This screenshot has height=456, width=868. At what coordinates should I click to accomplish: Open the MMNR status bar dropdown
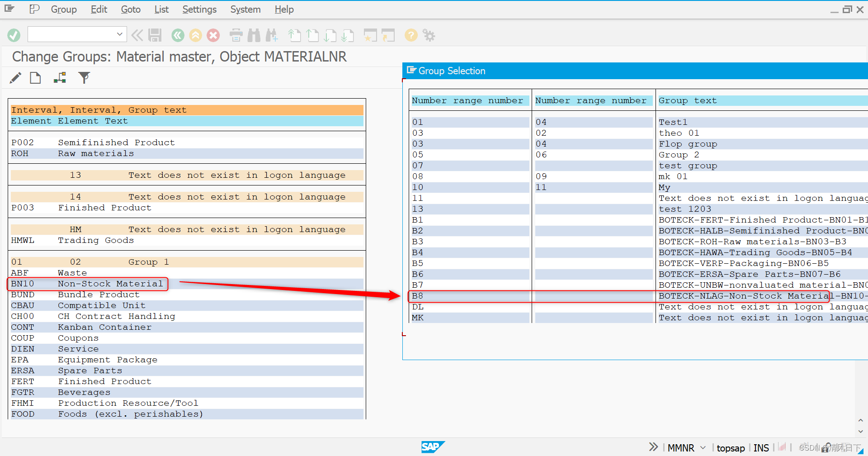703,447
